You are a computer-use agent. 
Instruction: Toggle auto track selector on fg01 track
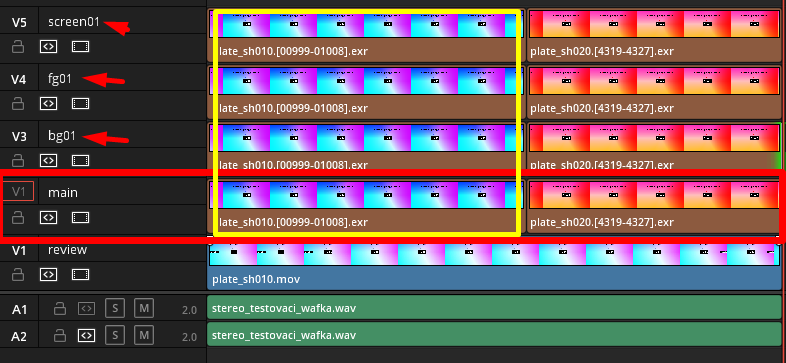pyautogui.click(x=48, y=104)
